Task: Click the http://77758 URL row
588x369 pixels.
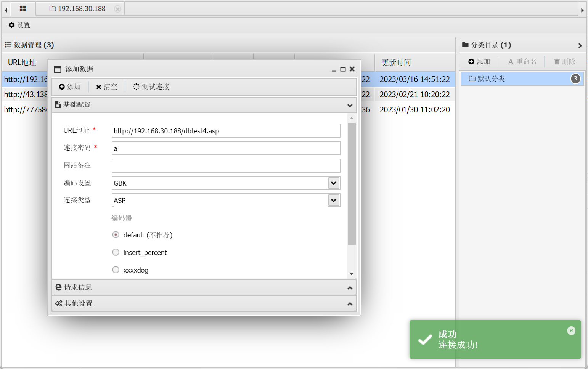Action: coord(26,110)
